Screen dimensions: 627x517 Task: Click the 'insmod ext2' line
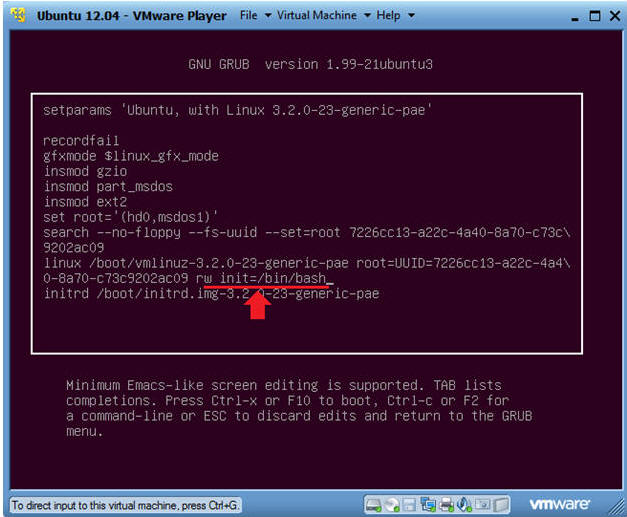point(85,202)
